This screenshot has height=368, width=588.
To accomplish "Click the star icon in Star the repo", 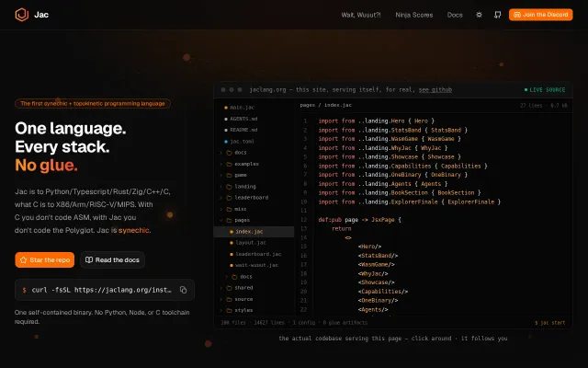I will (x=23, y=259).
